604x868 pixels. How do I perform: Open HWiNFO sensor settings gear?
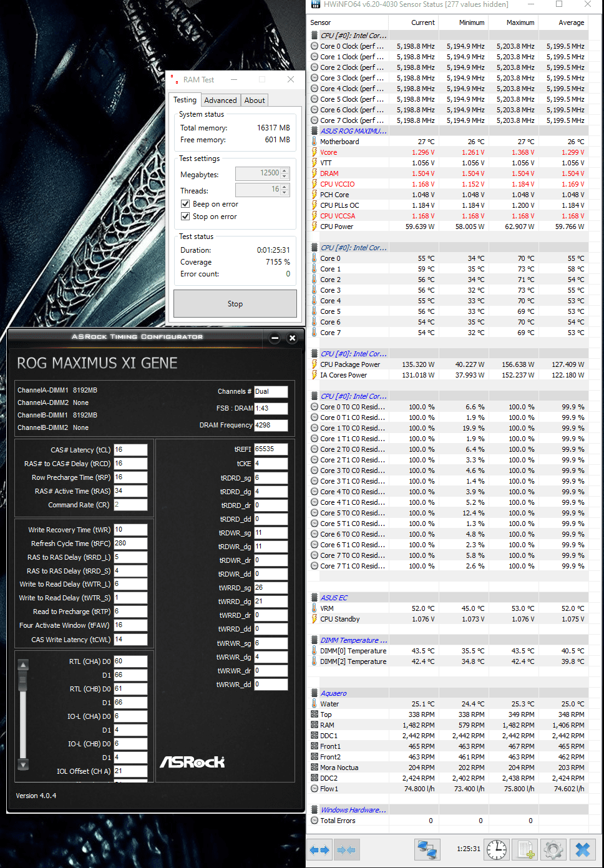[x=553, y=849]
